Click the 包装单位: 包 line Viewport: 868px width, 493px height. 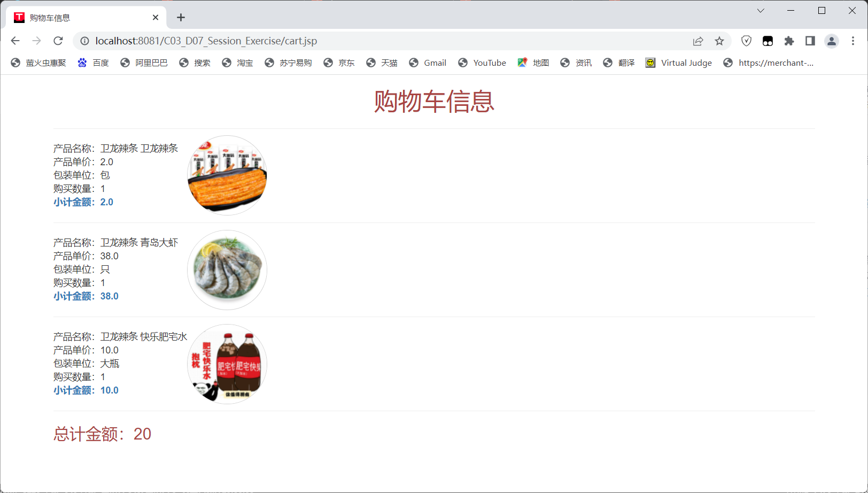[x=82, y=175]
